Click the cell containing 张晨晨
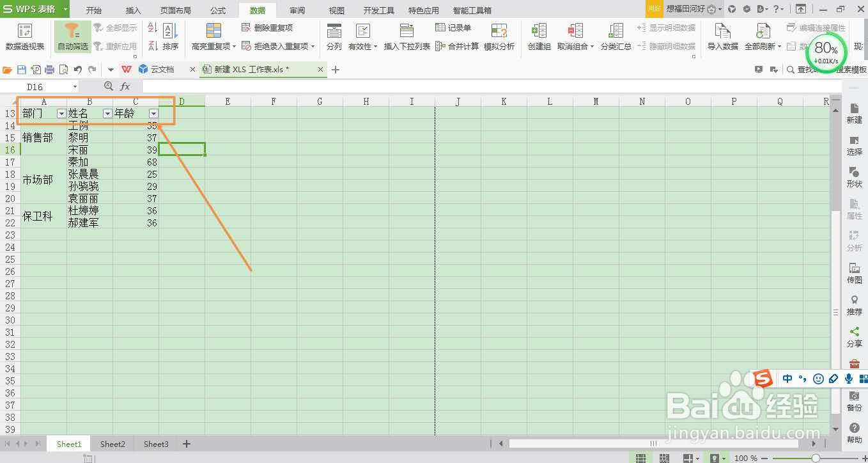This screenshot has width=868, height=463. [x=89, y=174]
